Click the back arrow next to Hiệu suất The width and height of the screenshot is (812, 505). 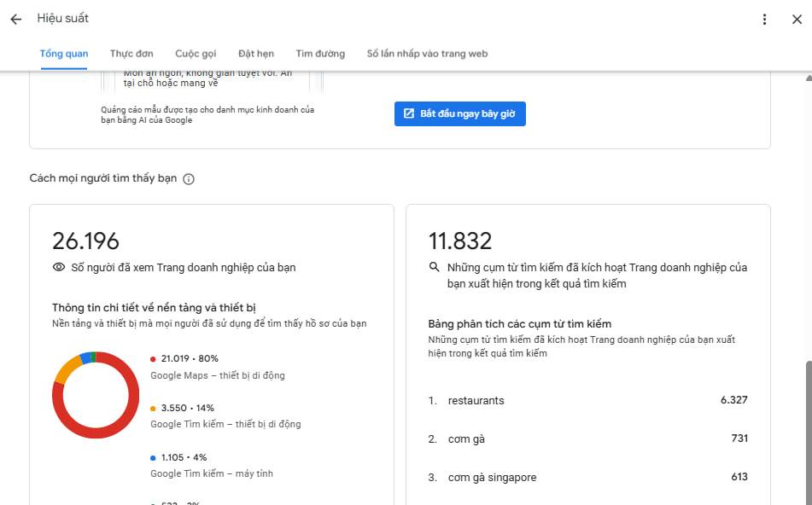(x=15, y=19)
